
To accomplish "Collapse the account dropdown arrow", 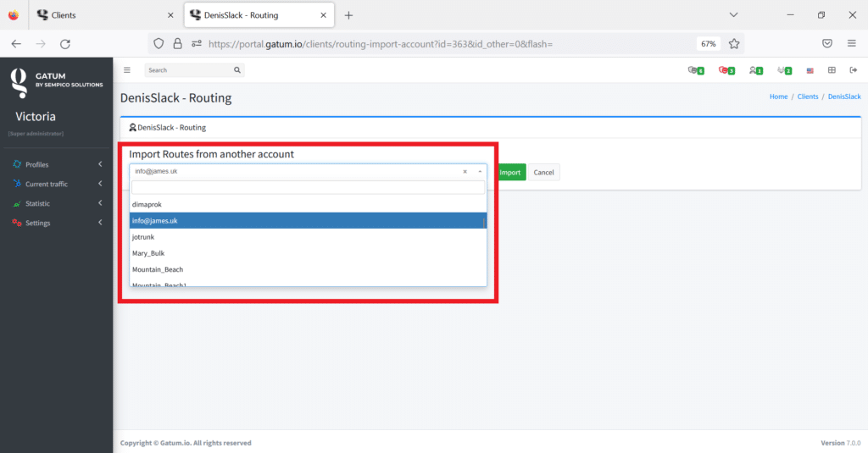I will (x=480, y=172).
